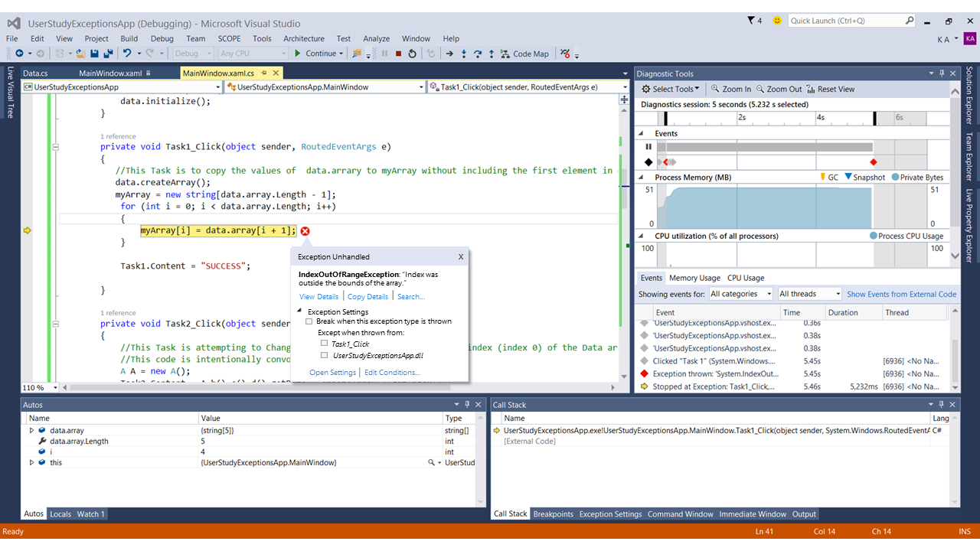Viewport: 980px width, 551px height.
Task: Open the UserStudyExceptionsApp project dropdown
Action: coord(122,87)
